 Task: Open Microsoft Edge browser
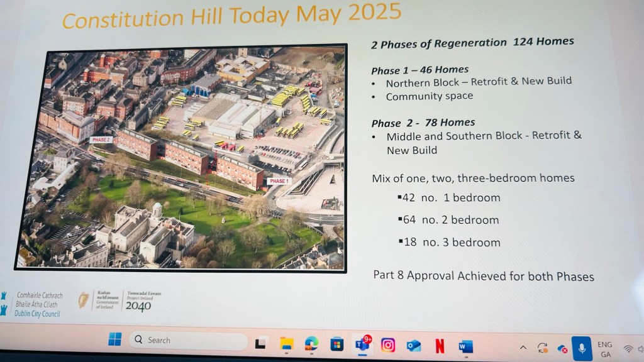pyautogui.click(x=311, y=343)
